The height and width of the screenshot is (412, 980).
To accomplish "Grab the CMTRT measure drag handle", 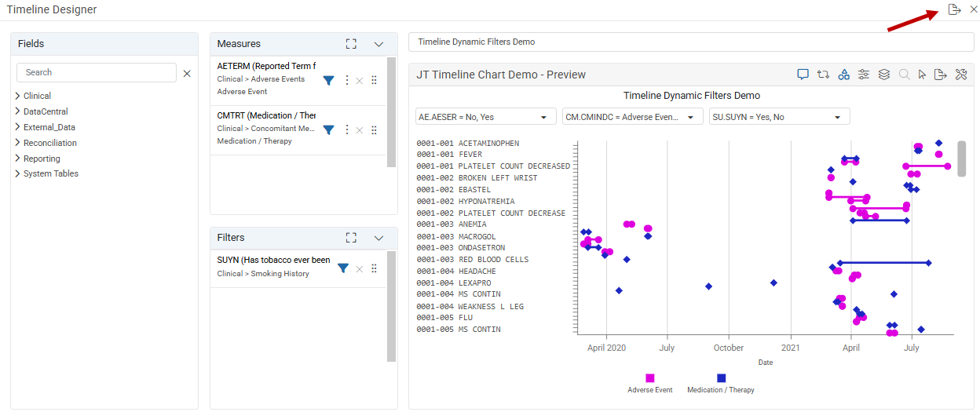I will coord(374,129).
